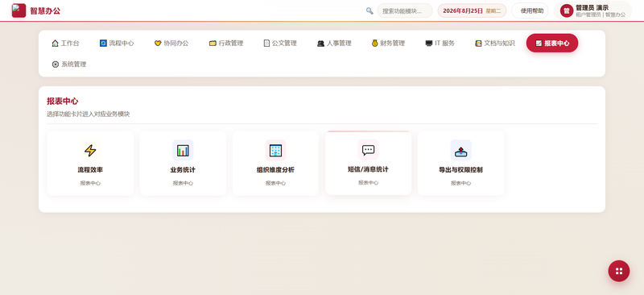Open 行政管理 navigation item
The width and height of the screenshot is (644, 295).
pos(226,44)
